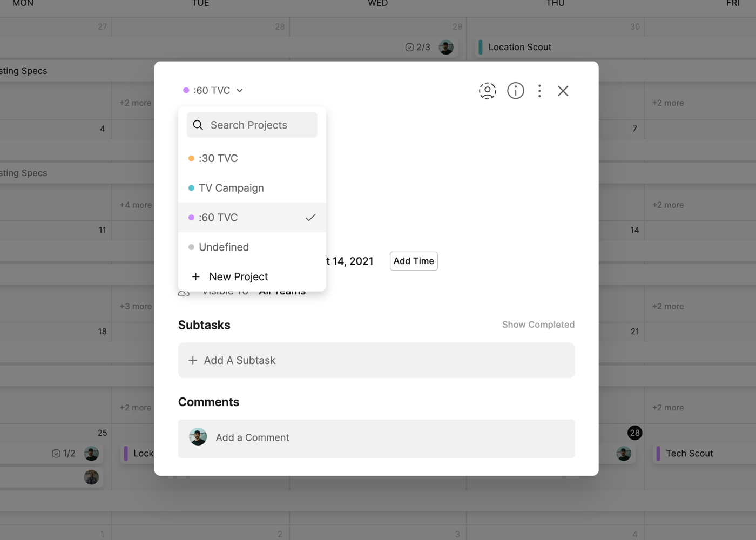
Task: Toggle Show Completed subtasks
Action: (538, 325)
